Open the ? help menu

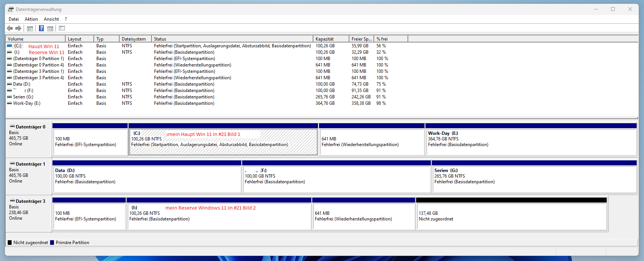(x=66, y=19)
